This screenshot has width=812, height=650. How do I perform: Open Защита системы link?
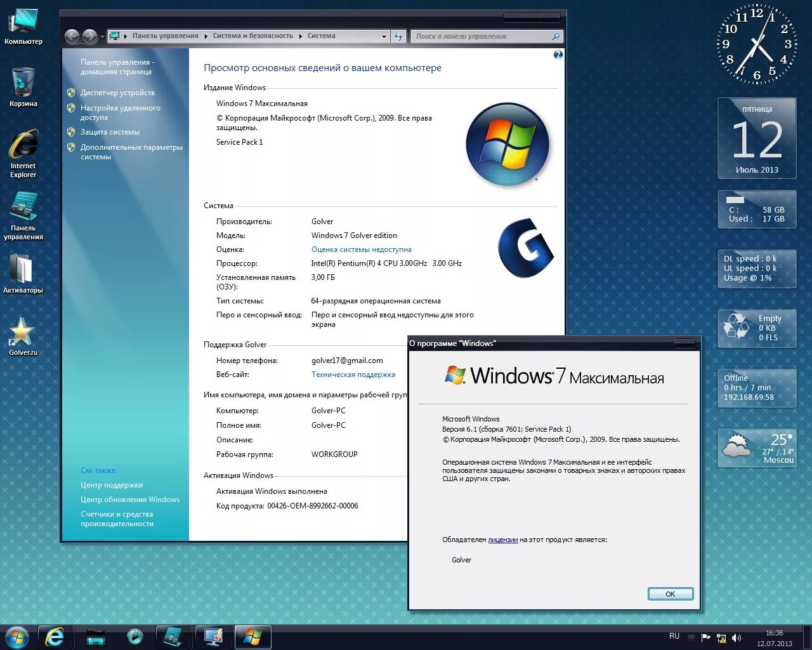pyautogui.click(x=110, y=132)
